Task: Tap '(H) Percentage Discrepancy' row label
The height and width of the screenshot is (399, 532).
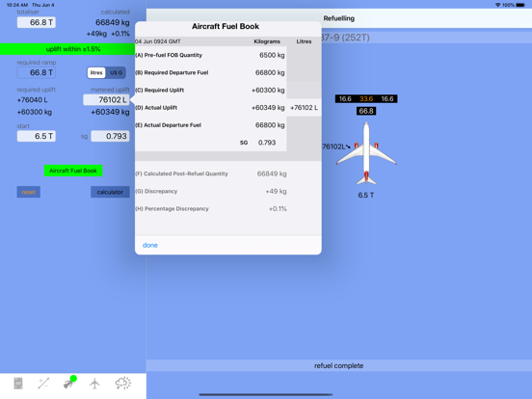Action: pos(172,209)
